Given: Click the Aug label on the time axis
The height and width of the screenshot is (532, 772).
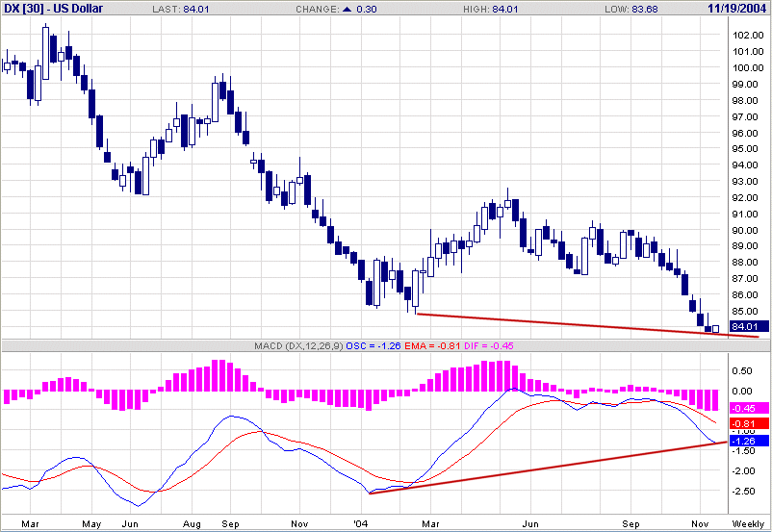Looking at the screenshot, I should point(192,524).
